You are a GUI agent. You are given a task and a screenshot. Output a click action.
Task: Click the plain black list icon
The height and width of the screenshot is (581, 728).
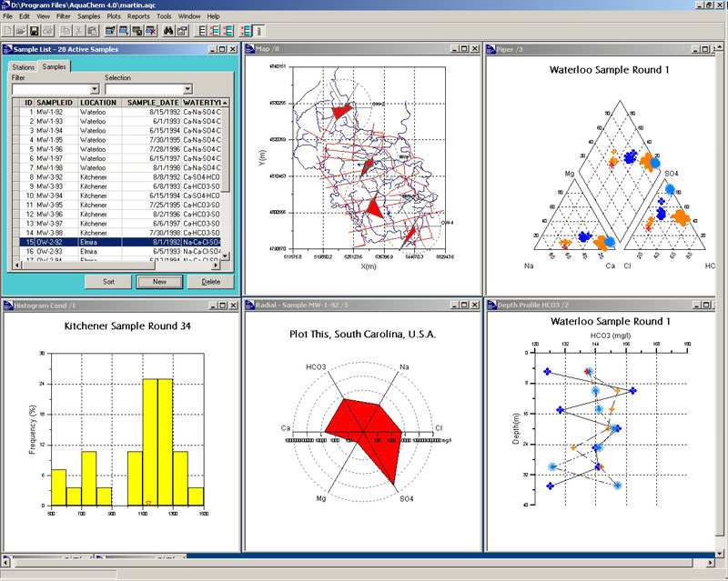click(202, 31)
